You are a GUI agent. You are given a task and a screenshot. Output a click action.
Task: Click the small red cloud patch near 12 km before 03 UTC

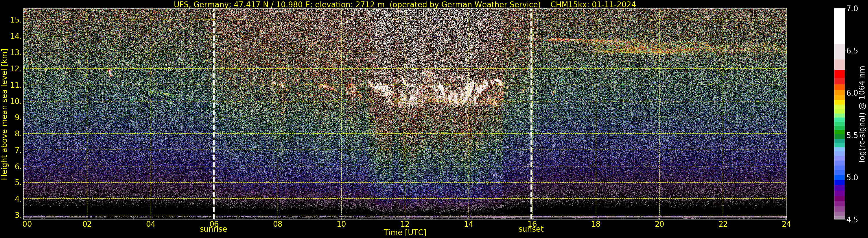pyautogui.click(x=110, y=72)
